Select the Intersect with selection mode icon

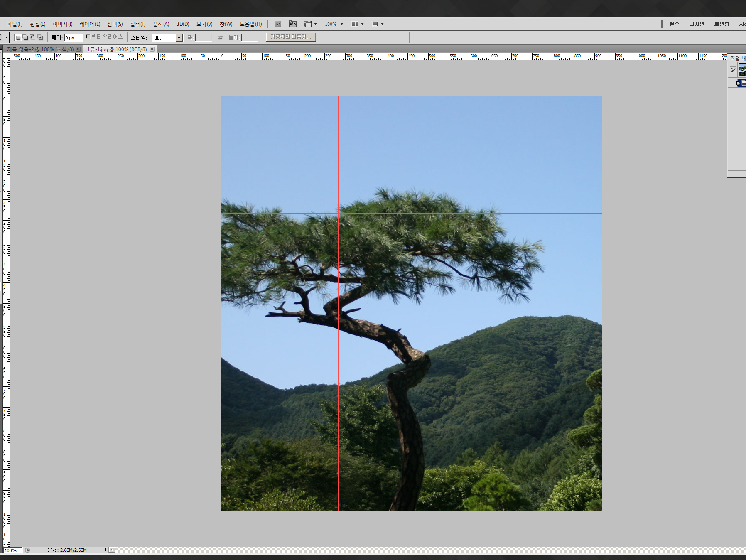tap(40, 37)
